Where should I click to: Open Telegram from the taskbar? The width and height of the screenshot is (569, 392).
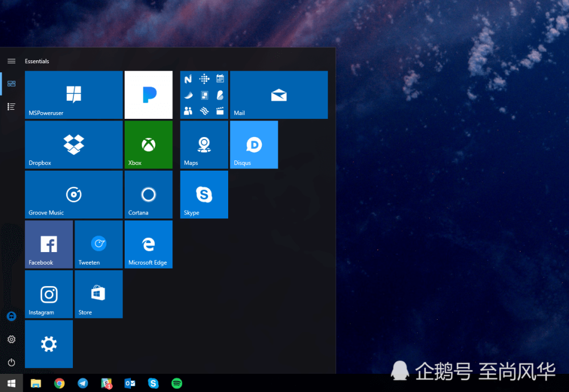83,383
